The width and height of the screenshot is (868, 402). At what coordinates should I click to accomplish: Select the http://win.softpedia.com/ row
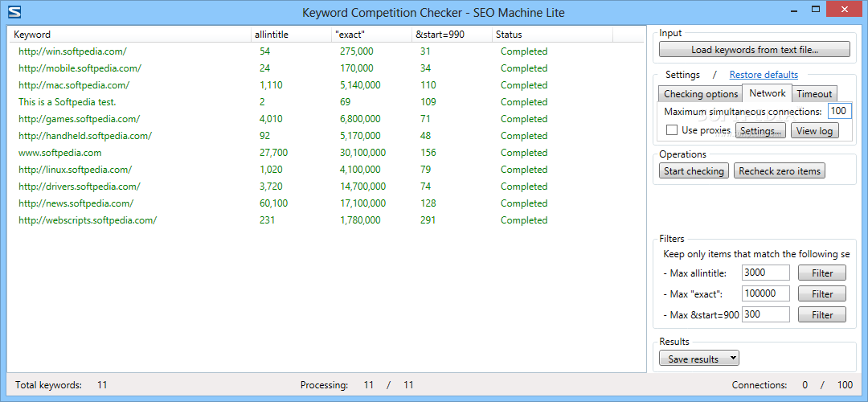point(326,51)
